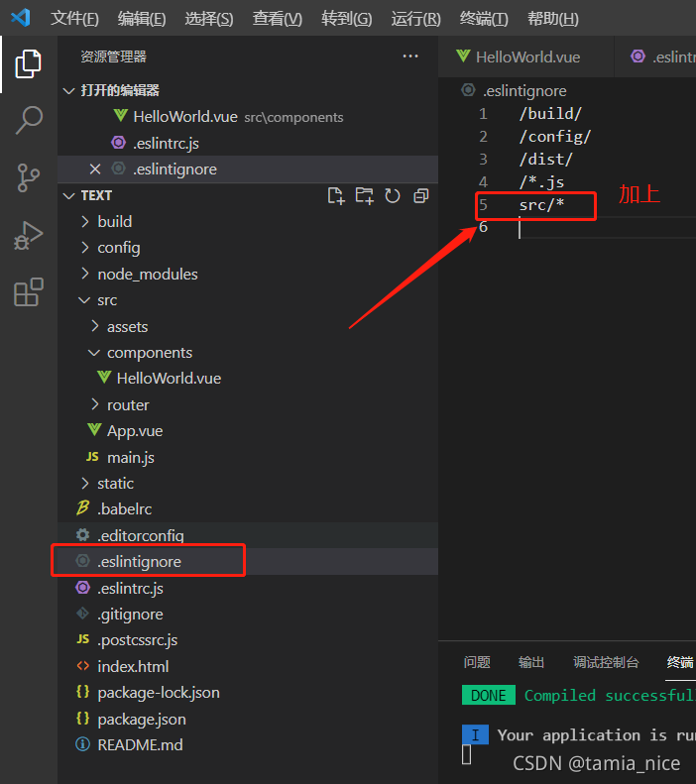Image resolution: width=696 pixels, height=784 pixels.
Task: Place cursor on line 4 /*.js
Action: [x=541, y=182]
